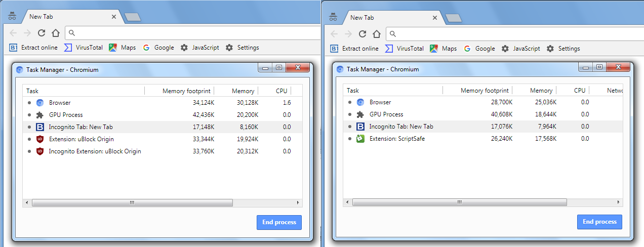The width and height of the screenshot is (644, 247).
Task: Click the right scrollbar arrow in the left Task Manager
Action: (298, 202)
